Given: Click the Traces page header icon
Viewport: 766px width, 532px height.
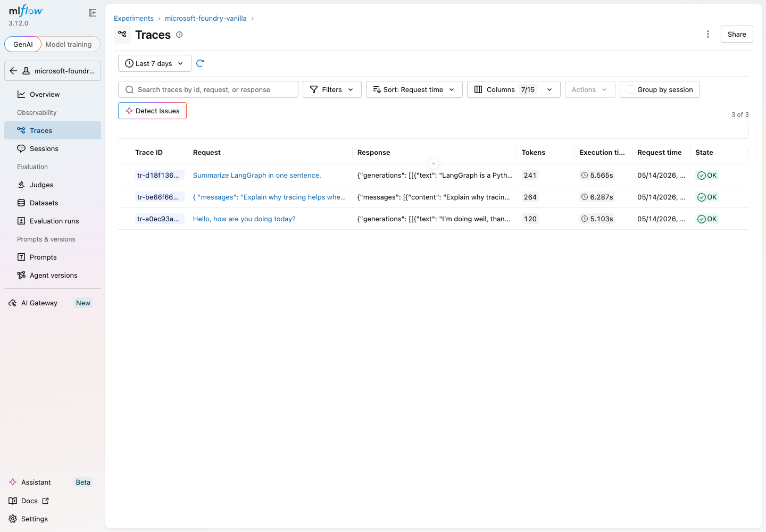Looking at the screenshot, I should click(122, 34).
